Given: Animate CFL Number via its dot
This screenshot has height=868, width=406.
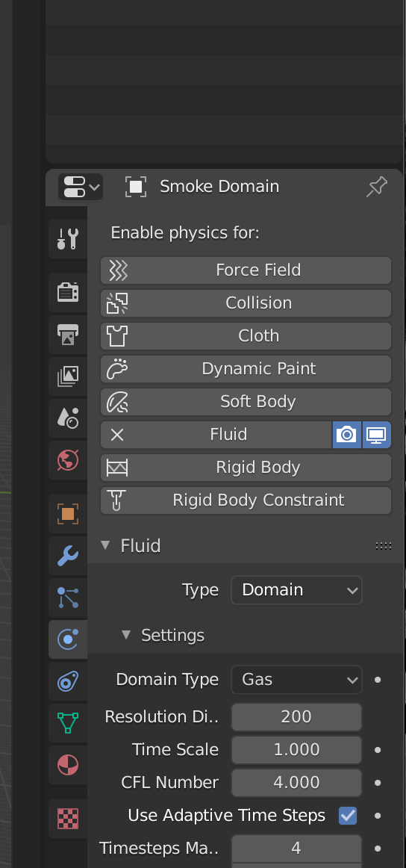Looking at the screenshot, I should [x=378, y=783].
